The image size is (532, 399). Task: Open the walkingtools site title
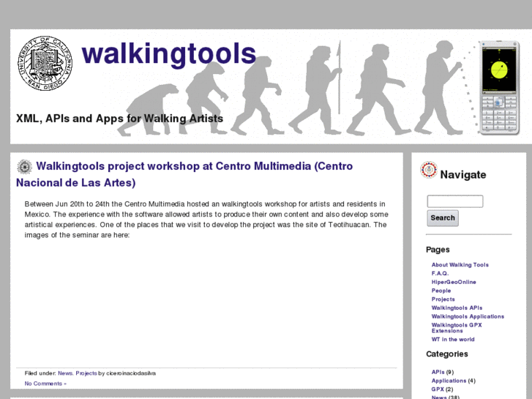click(168, 53)
